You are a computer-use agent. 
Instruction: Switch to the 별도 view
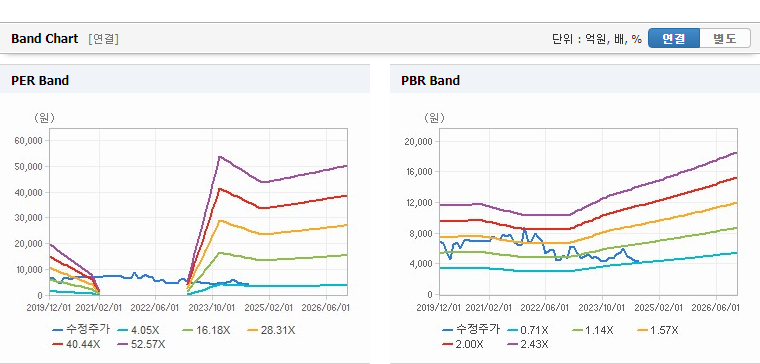coord(725,38)
